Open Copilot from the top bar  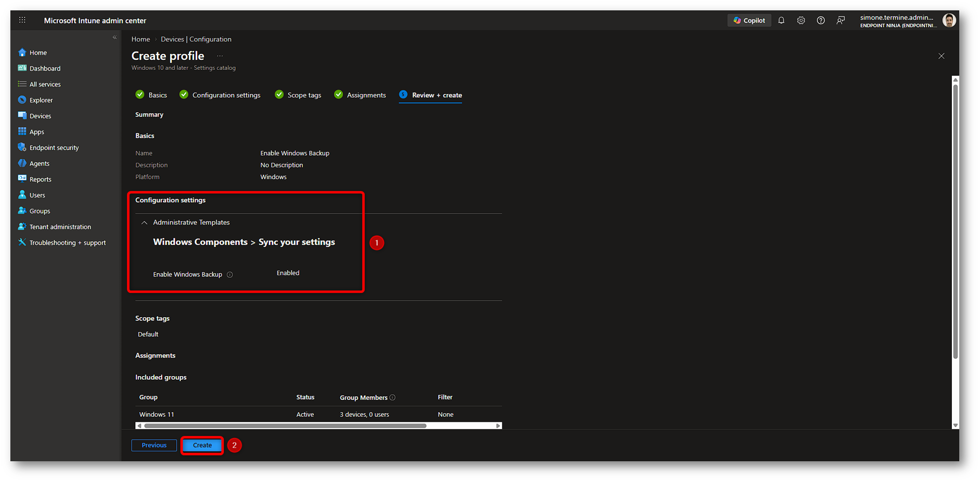pyautogui.click(x=749, y=20)
